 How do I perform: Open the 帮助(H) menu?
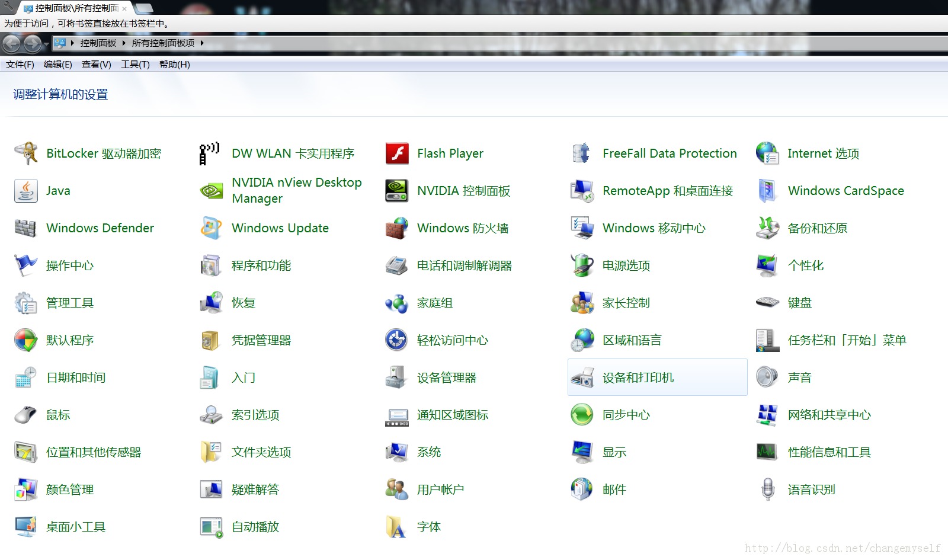tap(175, 65)
